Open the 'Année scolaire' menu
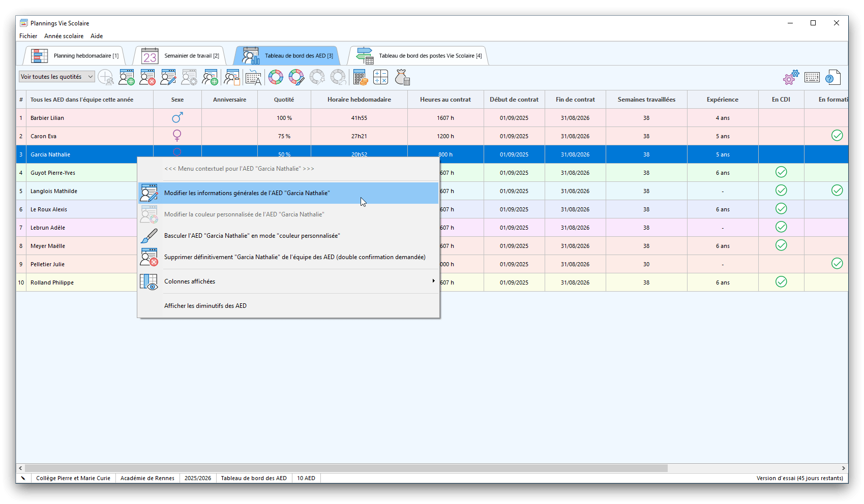This screenshot has width=864, height=504. (x=64, y=36)
